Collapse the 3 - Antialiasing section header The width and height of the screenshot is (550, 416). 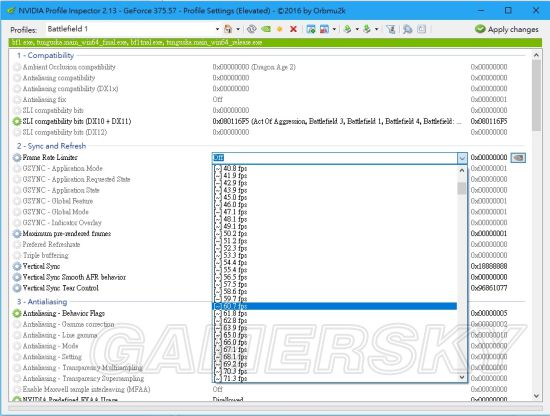[x=42, y=302]
